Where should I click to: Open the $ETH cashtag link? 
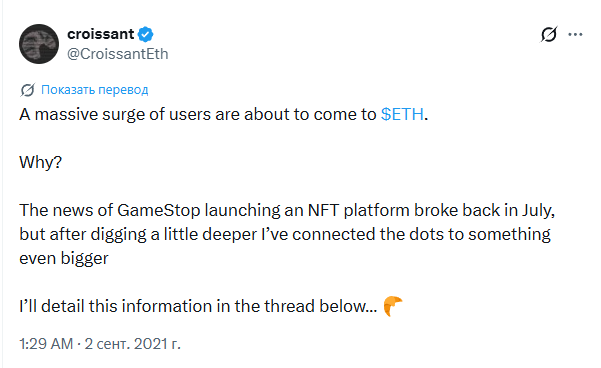point(402,114)
